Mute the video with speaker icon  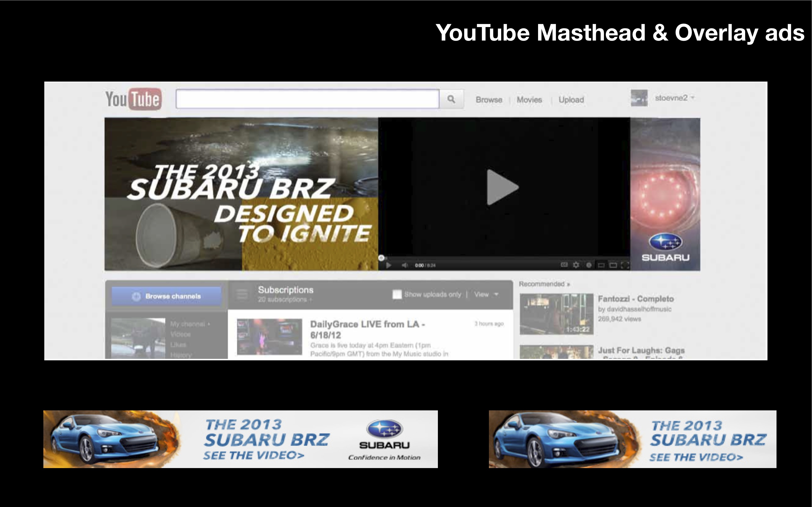pos(405,265)
